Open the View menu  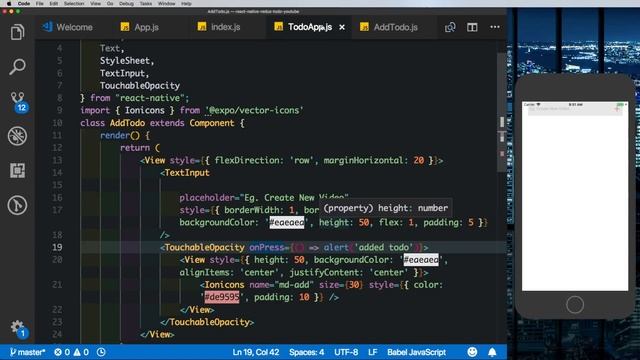(96, 4)
